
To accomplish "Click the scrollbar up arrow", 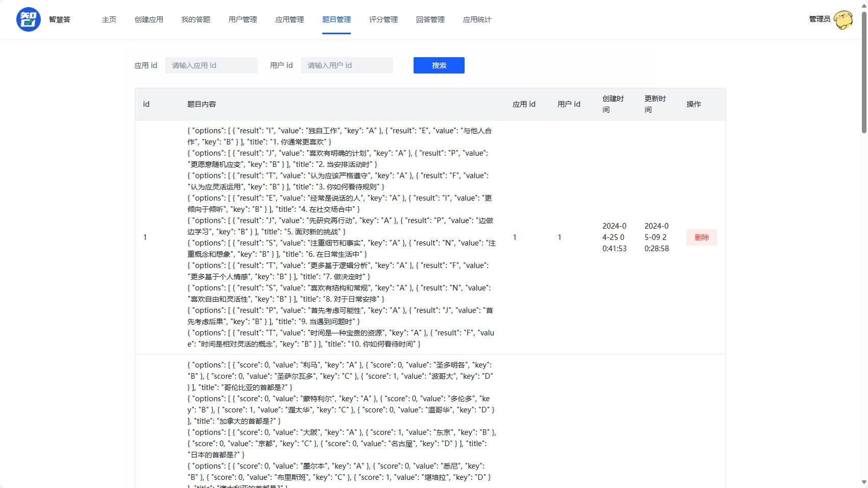I will [x=863, y=5].
